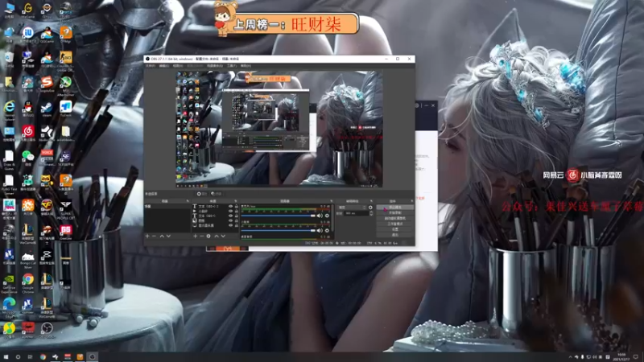Screen dimensions: 644x362
Task: Open 视图 menu in OBS
Action: click(x=177, y=66)
